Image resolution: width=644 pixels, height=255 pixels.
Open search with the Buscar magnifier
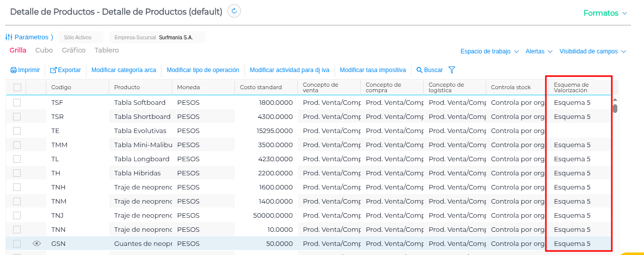[x=419, y=70]
